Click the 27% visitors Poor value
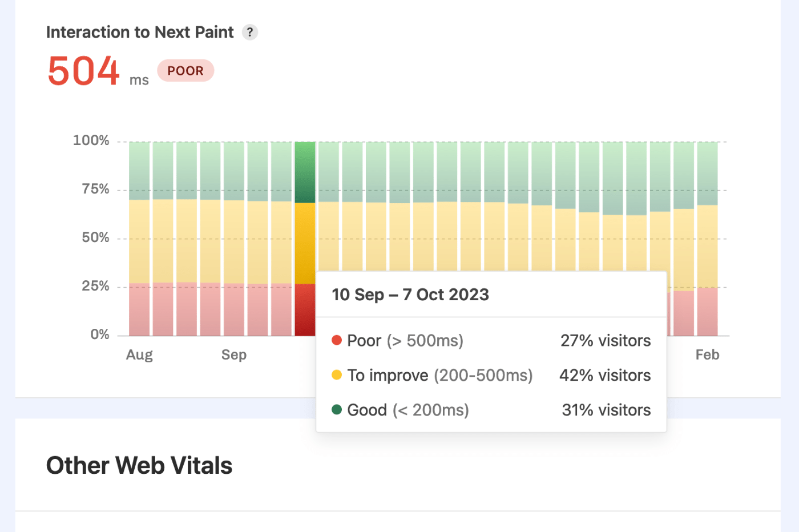 click(605, 340)
